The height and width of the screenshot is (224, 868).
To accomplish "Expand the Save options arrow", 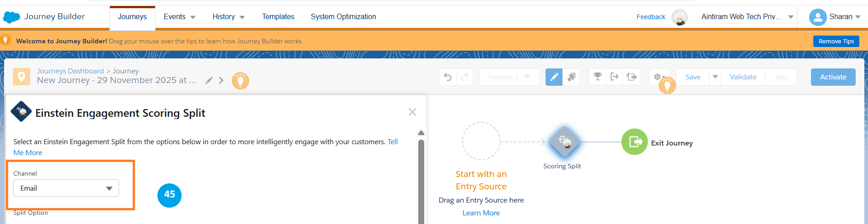I will point(715,77).
